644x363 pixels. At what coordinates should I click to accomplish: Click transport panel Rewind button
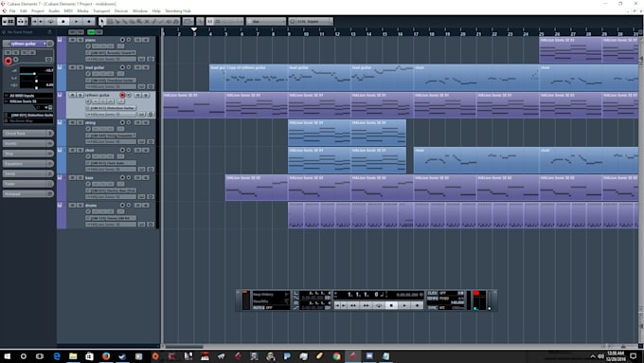coord(353,305)
